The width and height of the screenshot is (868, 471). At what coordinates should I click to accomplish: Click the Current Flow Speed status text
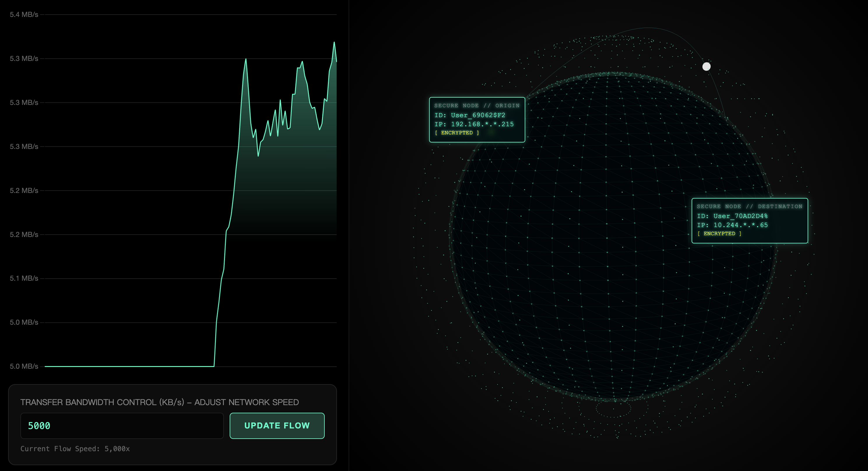pyautogui.click(x=75, y=449)
